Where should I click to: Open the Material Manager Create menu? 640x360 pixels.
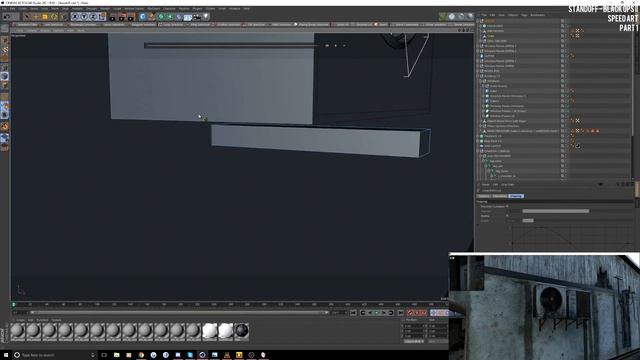click(20, 320)
